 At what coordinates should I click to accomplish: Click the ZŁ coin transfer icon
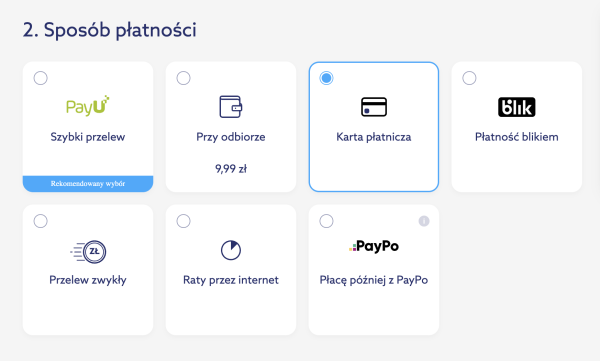(88, 252)
